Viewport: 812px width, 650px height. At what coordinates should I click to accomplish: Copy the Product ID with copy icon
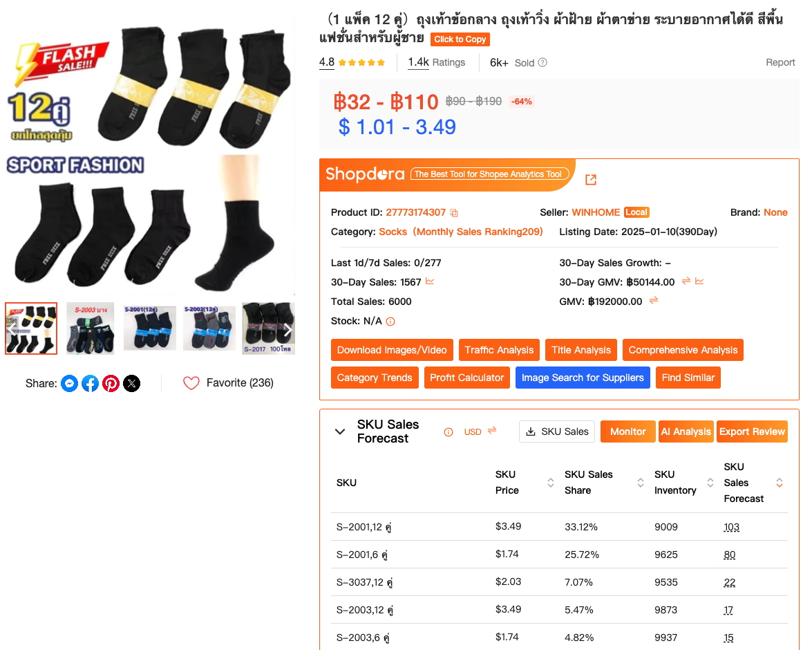coord(453,213)
